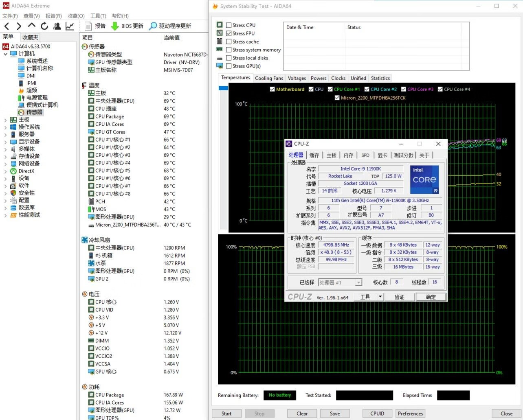Open the 已选择 处理器 #1 dropdown in CPU-Z
The width and height of the screenshot is (523, 420).
[340, 282]
